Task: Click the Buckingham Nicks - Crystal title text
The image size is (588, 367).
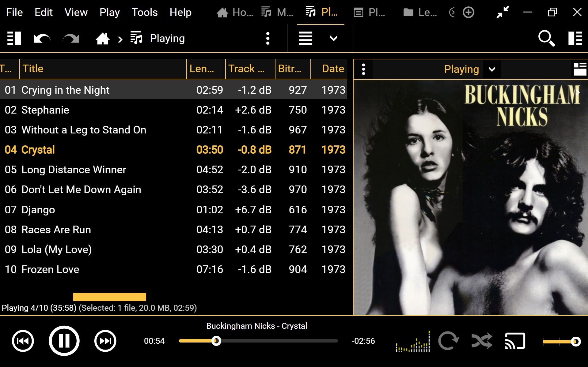Action: 256,326
